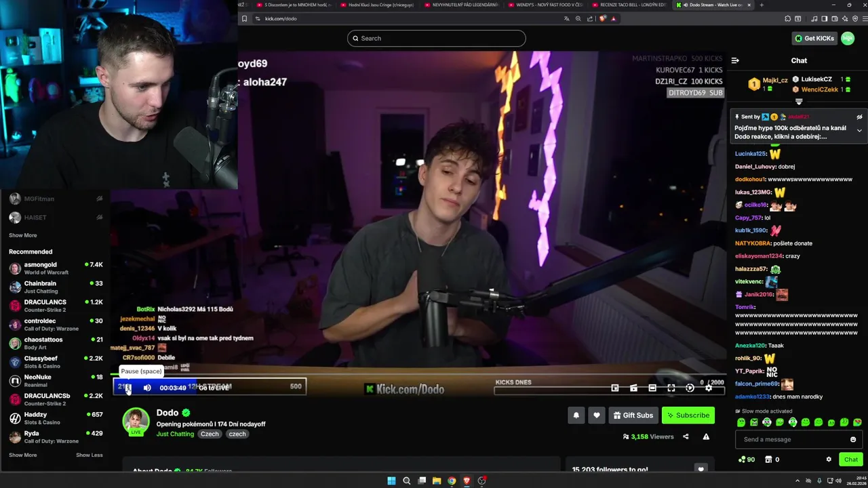
Task: Switch to Hodní Kluci Jsou Cringe tab
Action: click(378, 5)
